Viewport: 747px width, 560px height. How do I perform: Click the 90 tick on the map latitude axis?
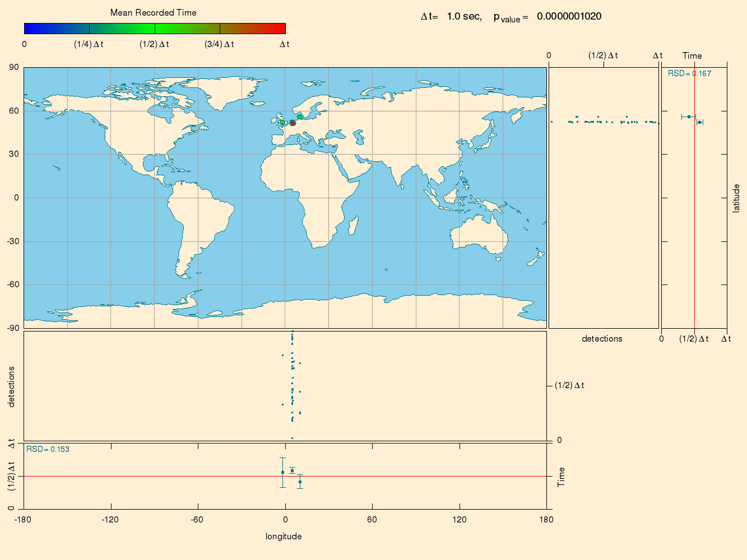pyautogui.click(x=13, y=67)
